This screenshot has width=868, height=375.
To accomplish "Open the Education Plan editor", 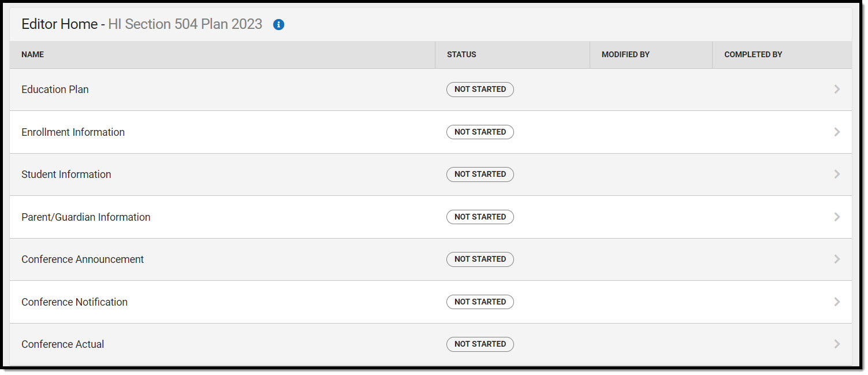I will coord(55,90).
